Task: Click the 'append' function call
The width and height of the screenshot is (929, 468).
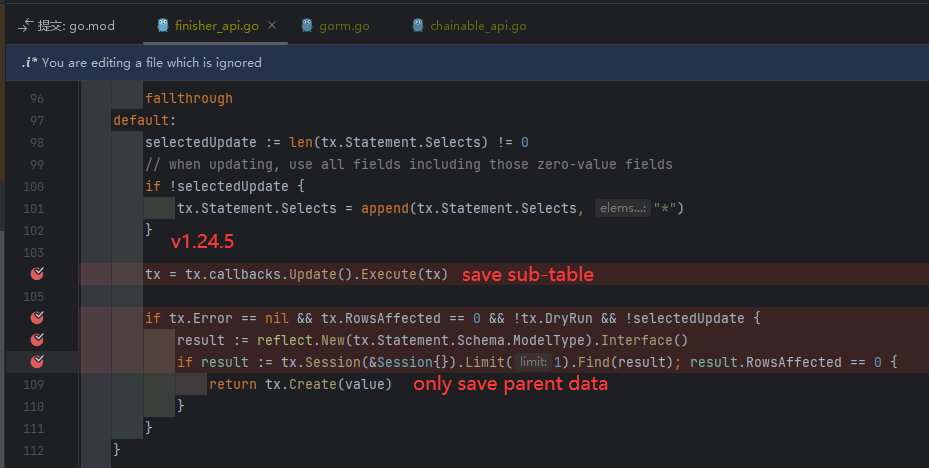Action: [385, 208]
